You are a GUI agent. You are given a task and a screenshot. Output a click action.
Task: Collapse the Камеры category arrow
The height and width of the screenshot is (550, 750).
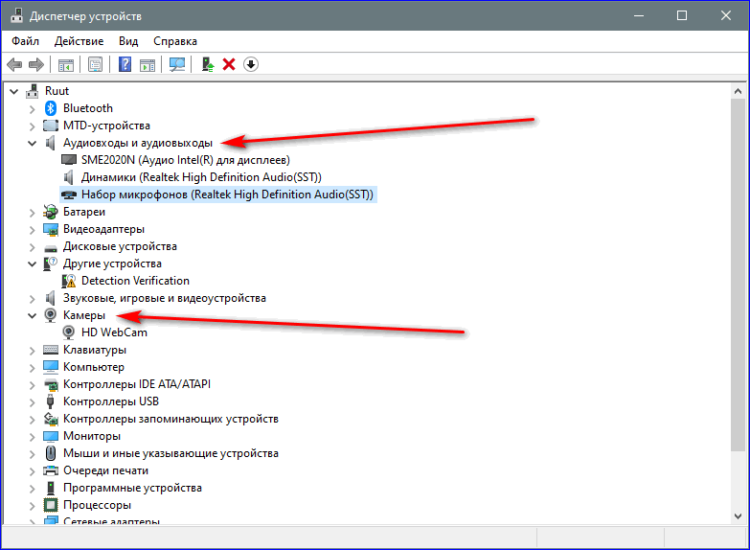[34, 315]
